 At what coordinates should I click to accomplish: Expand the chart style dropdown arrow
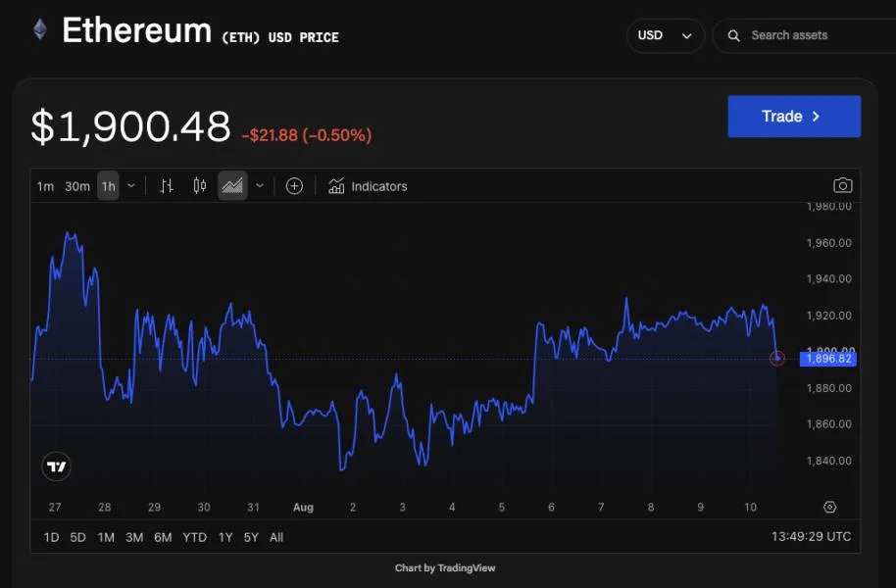coord(260,186)
